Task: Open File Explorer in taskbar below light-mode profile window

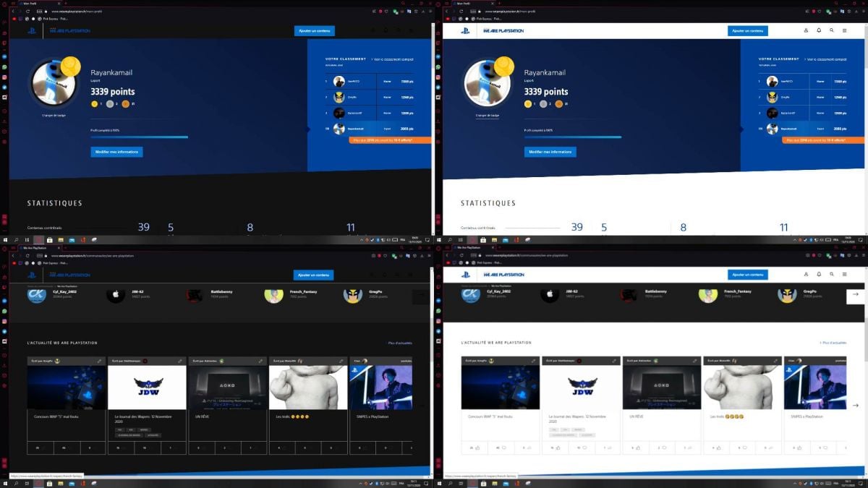Action: pyautogui.click(x=495, y=239)
